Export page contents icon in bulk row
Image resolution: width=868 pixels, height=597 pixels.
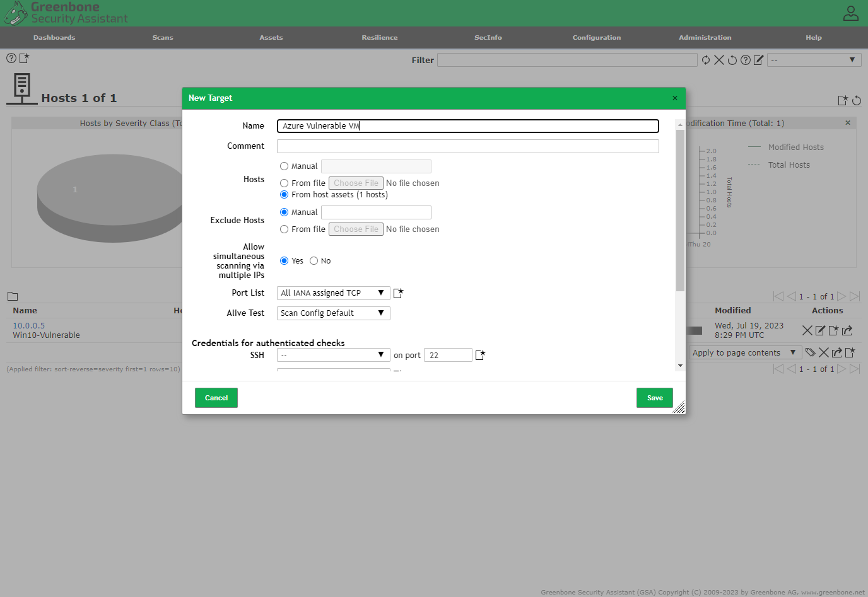[837, 352]
